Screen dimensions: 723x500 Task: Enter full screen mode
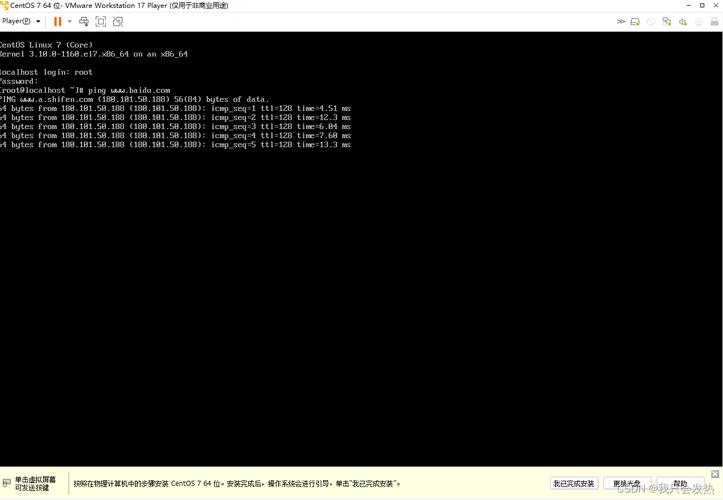(101, 22)
